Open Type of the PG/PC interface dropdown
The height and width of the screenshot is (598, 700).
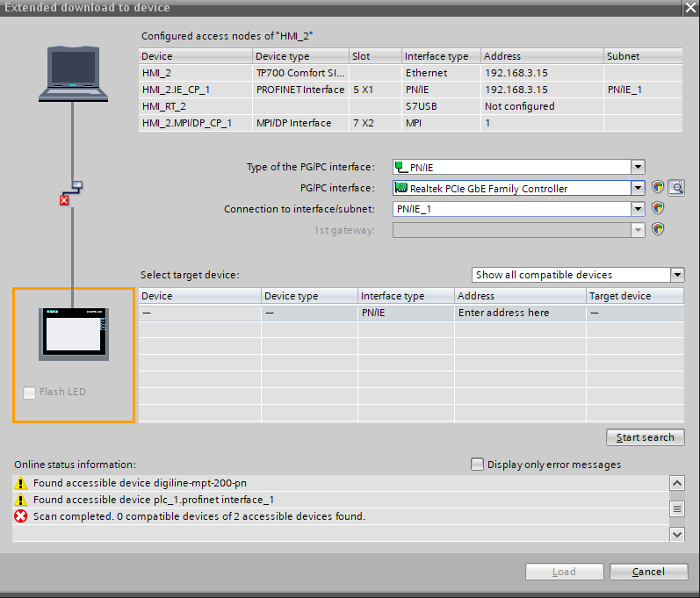pos(638,168)
